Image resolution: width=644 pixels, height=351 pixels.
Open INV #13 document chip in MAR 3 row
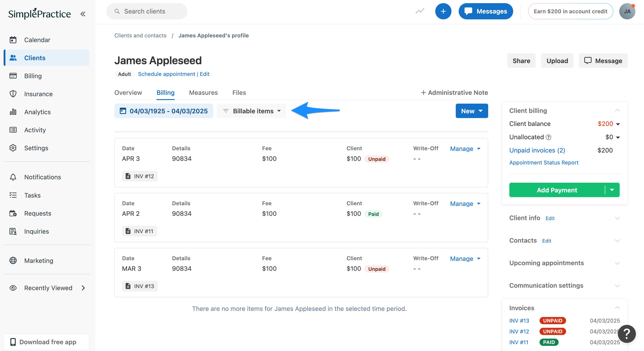tap(140, 286)
